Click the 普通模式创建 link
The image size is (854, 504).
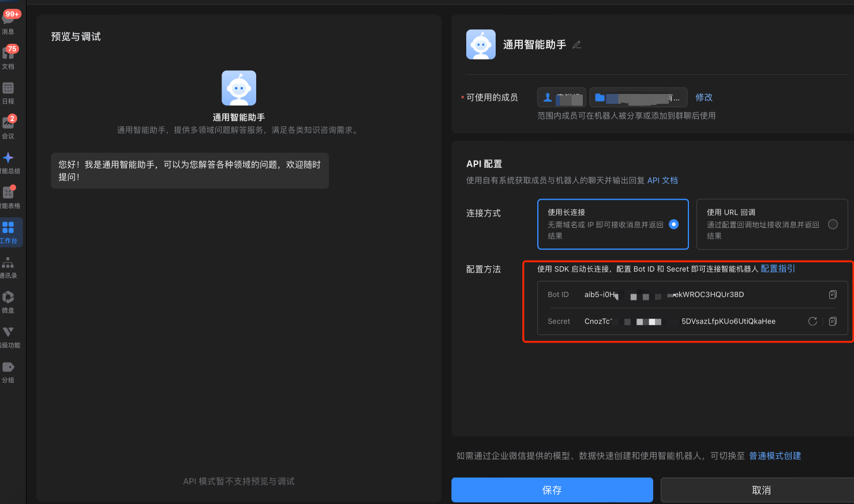point(774,456)
